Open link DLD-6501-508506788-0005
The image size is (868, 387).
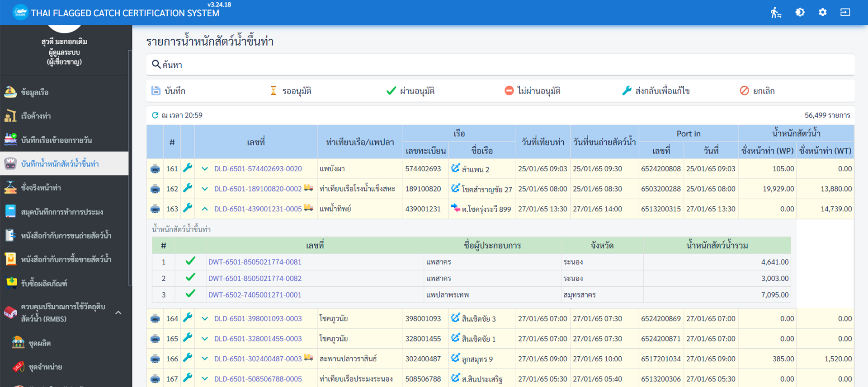point(258,379)
